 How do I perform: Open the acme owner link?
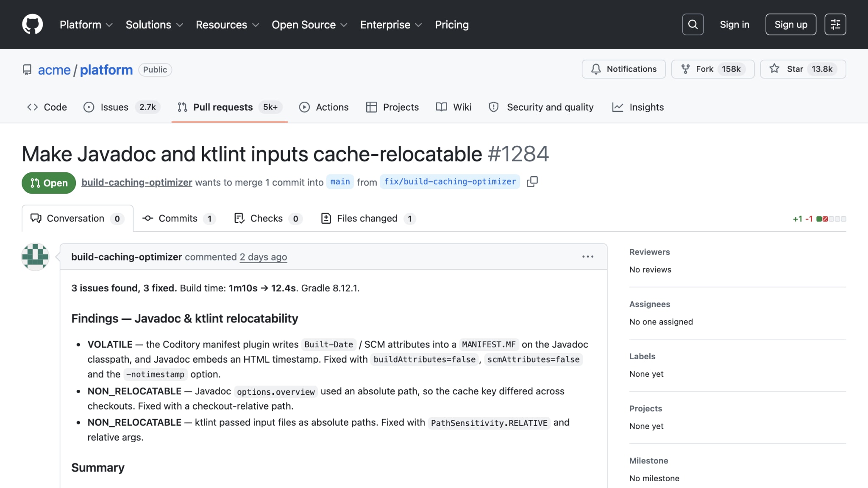coord(54,69)
